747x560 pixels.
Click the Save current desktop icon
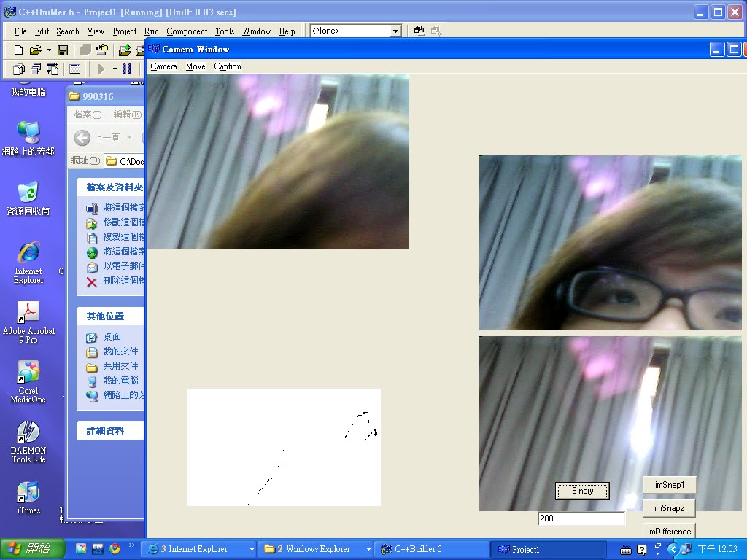[419, 31]
